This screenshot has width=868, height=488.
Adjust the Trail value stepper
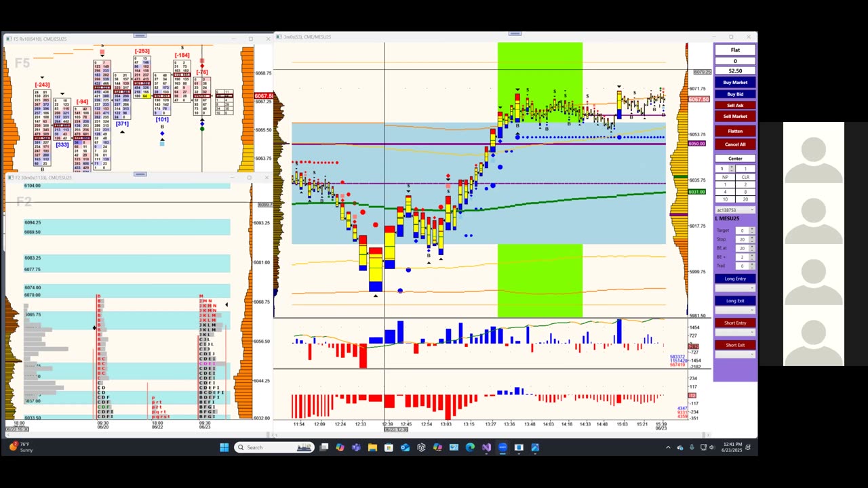click(752, 266)
